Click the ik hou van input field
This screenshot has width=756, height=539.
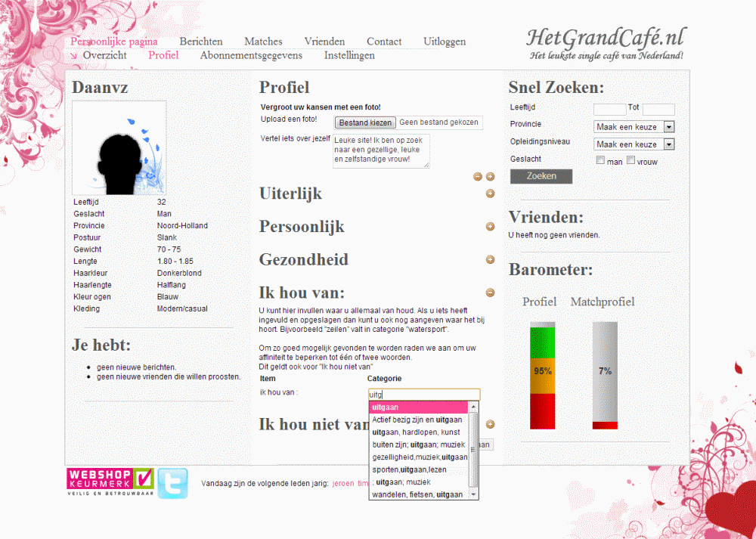click(x=424, y=395)
